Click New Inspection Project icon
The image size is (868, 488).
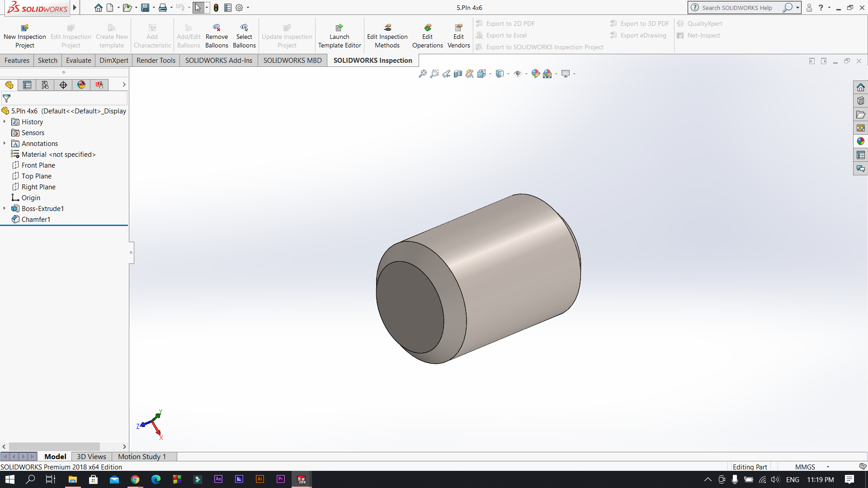[25, 28]
